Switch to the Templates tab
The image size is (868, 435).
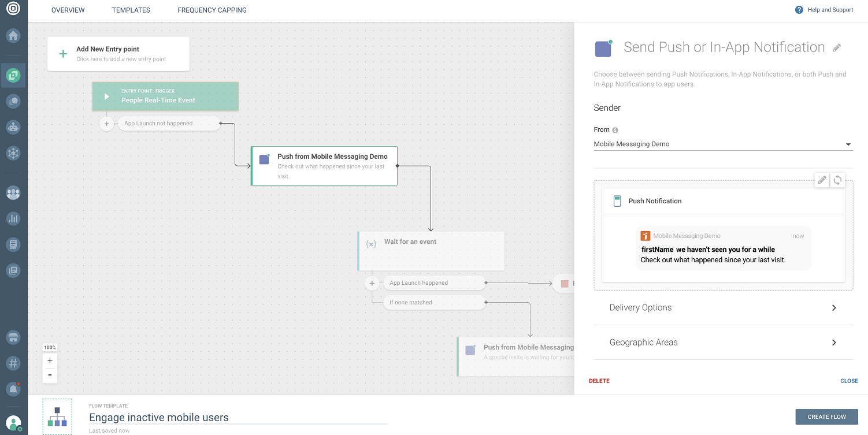[131, 10]
